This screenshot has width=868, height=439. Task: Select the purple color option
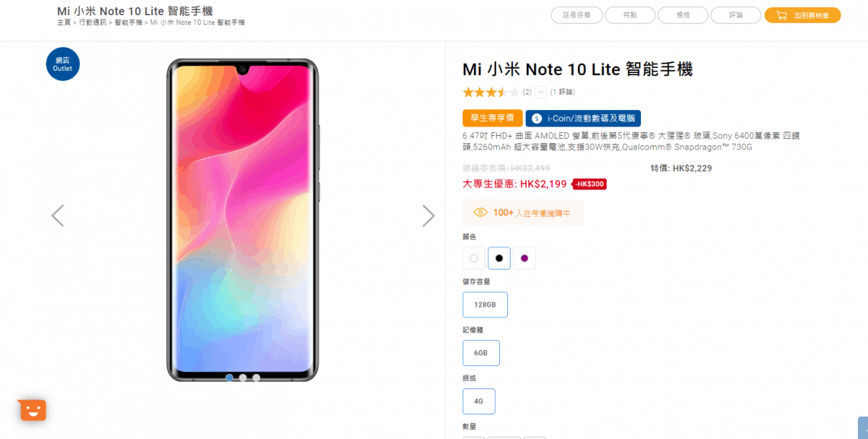(x=524, y=258)
